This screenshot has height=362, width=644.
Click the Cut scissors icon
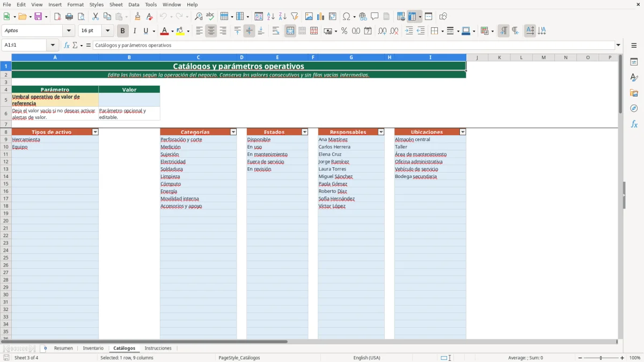pyautogui.click(x=96, y=17)
